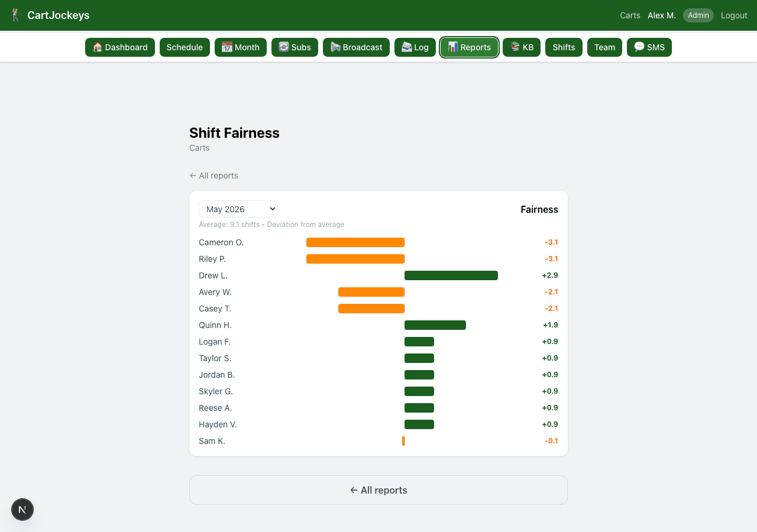Follow the small All reports back link
This screenshot has height=532, width=757.
[213, 176]
